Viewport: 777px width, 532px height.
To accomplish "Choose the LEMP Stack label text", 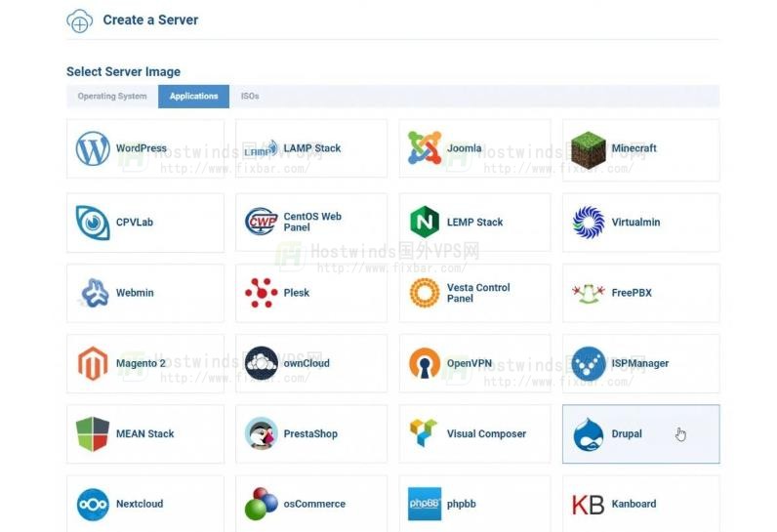I will (x=474, y=223).
